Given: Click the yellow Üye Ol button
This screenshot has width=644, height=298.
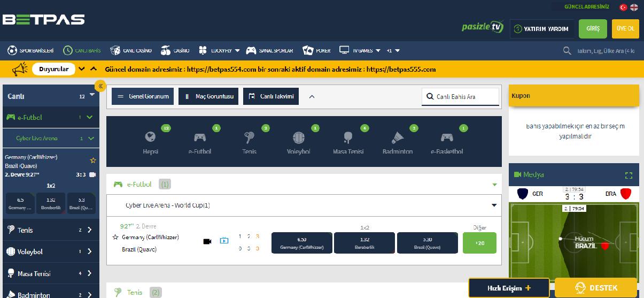Looking at the screenshot, I should click(625, 29).
